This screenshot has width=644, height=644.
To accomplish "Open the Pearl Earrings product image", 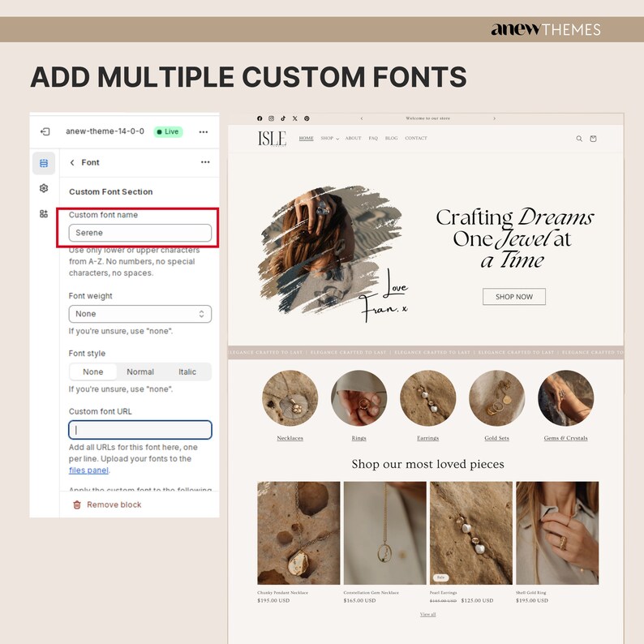I will coord(471,533).
